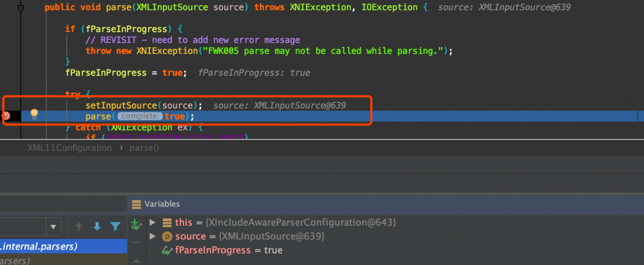The image size is (644, 265).
Task: Go to next frame with down arrow
Action: point(97,226)
